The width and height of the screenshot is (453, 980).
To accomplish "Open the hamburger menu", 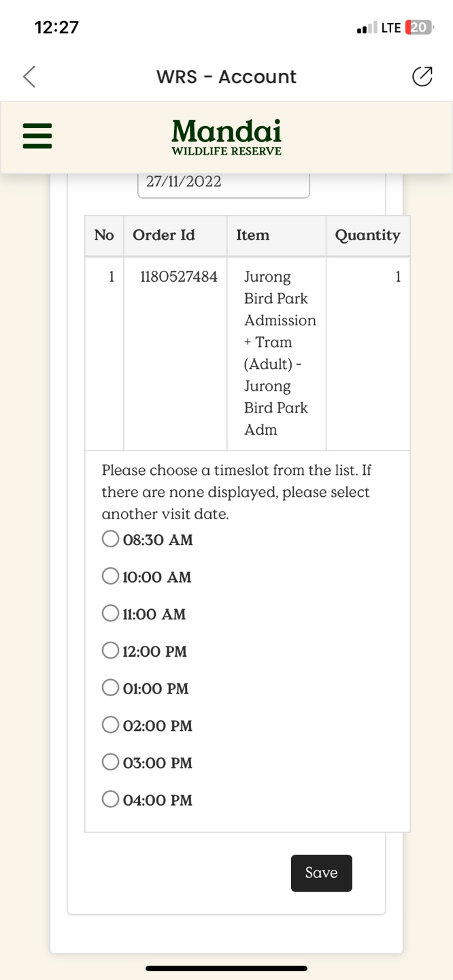I will pyautogui.click(x=37, y=135).
